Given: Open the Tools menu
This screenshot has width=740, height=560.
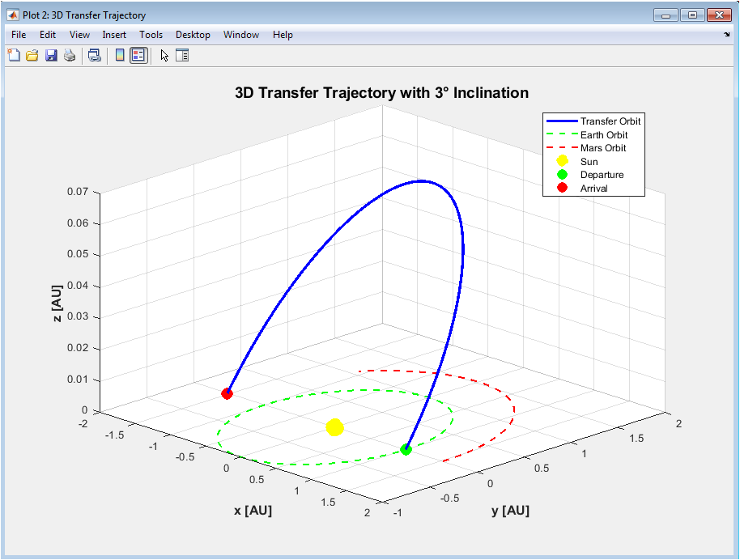Looking at the screenshot, I should click(151, 35).
